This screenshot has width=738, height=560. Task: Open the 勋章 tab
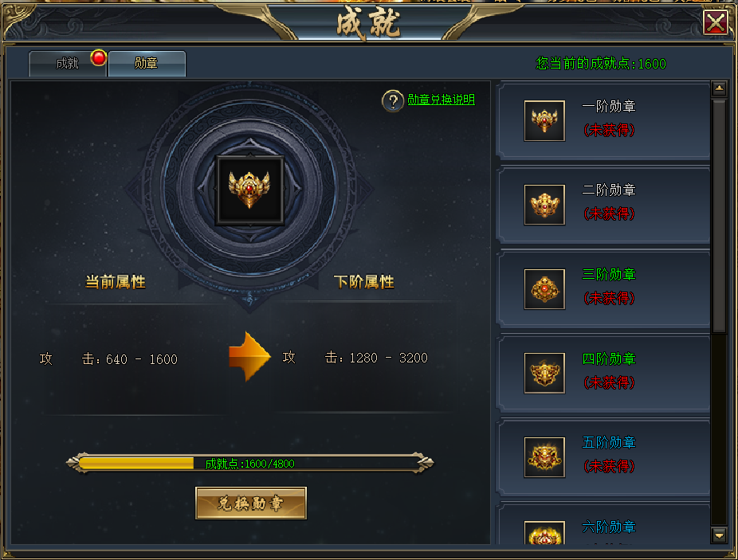coord(147,64)
